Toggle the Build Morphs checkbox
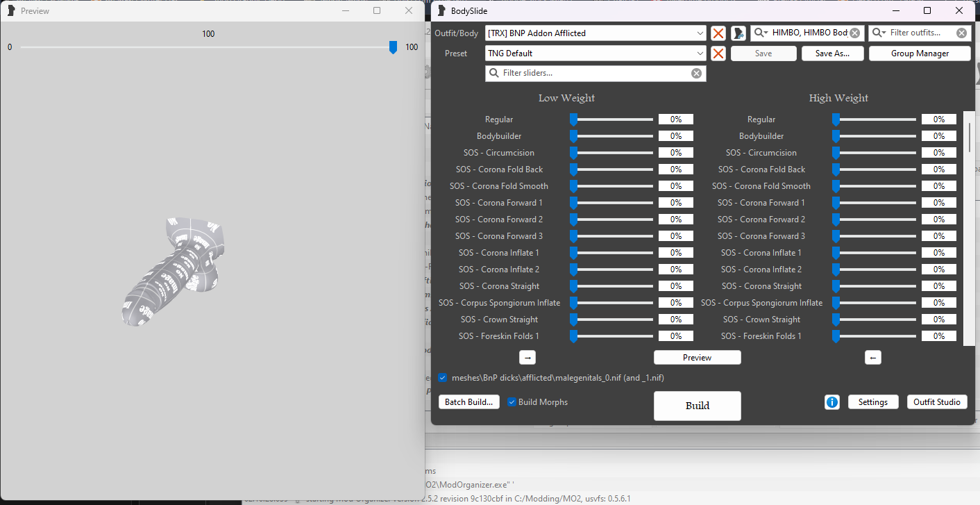 point(512,402)
